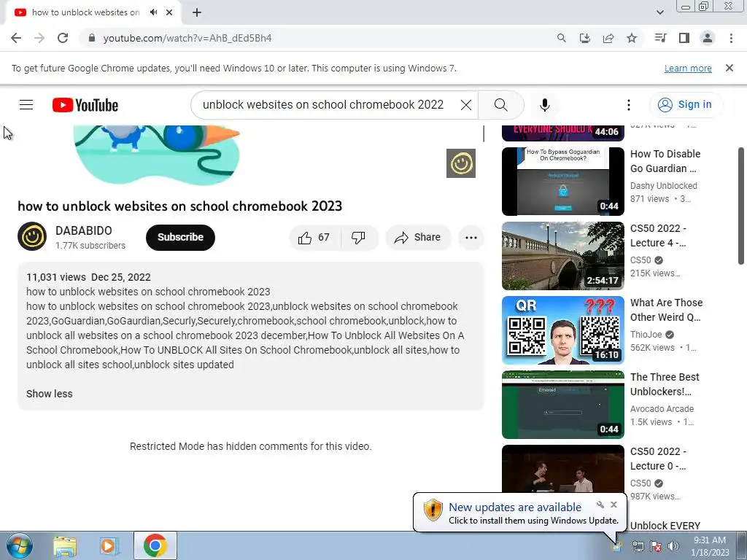Focus the YouTube search box
This screenshot has width=747, height=560.
pyautogui.click(x=324, y=105)
